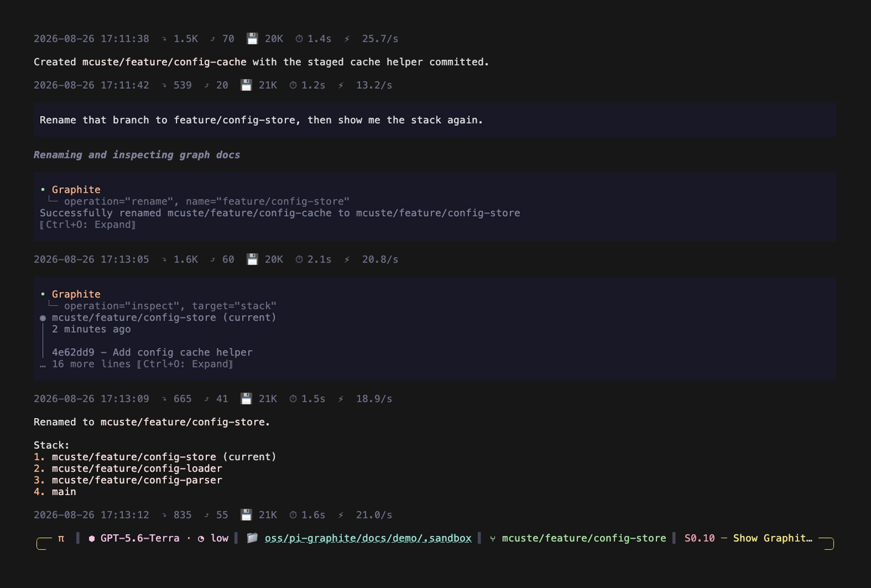Click the GPT-5.6-Terra model label
The width and height of the screenshot is (871, 588).
coord(140,538)
